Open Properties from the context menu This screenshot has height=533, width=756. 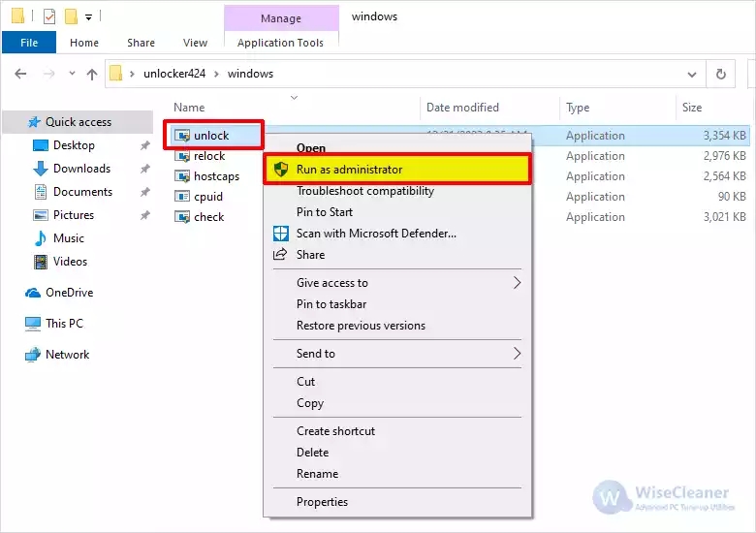[397, 502]
